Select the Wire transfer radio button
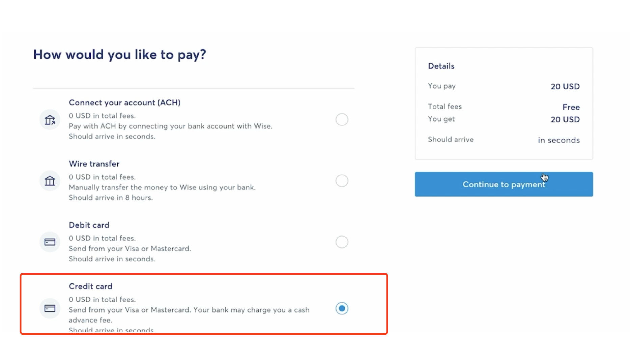This screenshot has height=364, width=632. (342, 181)
